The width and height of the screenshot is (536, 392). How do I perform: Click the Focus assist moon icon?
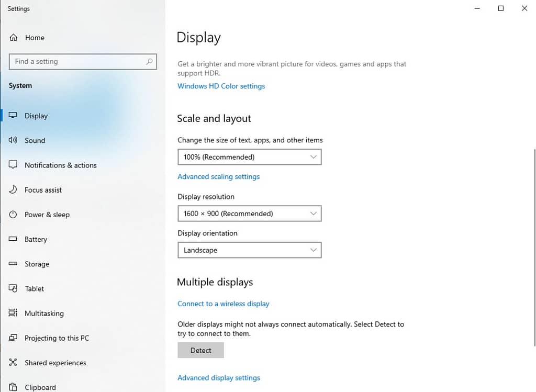click(13, 189)
